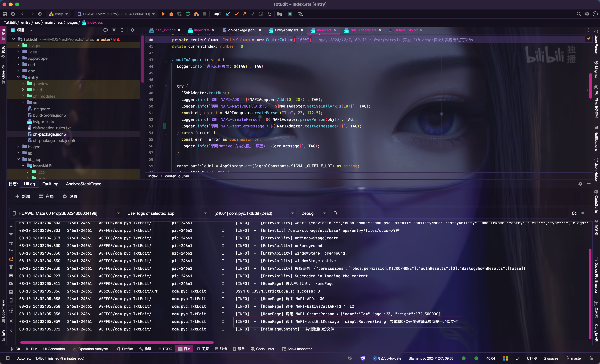Viewport: 600px width, 364px height.
Task: Open log panel settings gear on right
Action: [x=580, y=184]
